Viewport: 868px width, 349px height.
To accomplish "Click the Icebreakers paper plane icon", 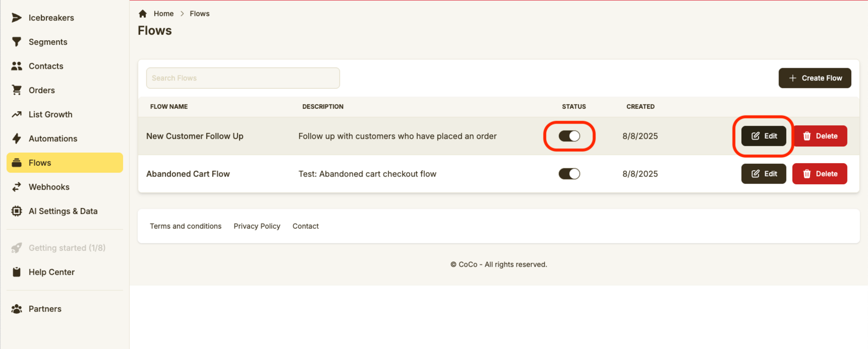I will (x=17, y=18).
